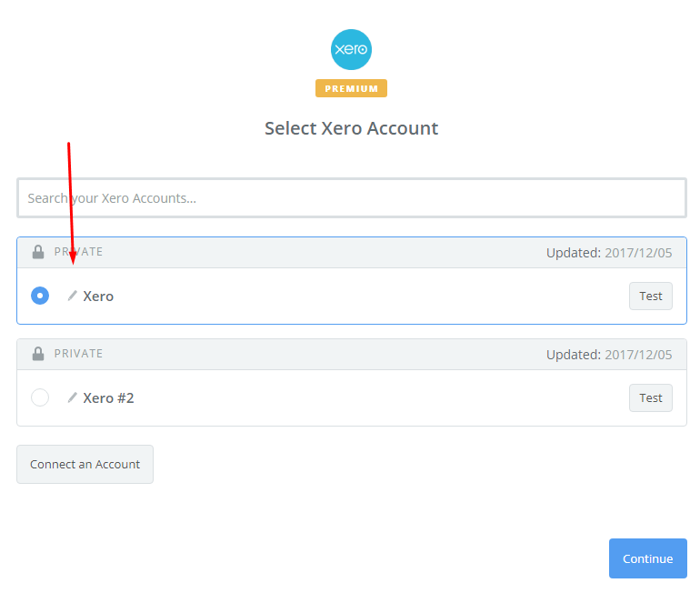Image resolution: width=700 pixels, height=593 pixels.
Task: Click the pencil edit icon beside Xero #2
Action: coord(73,397)
